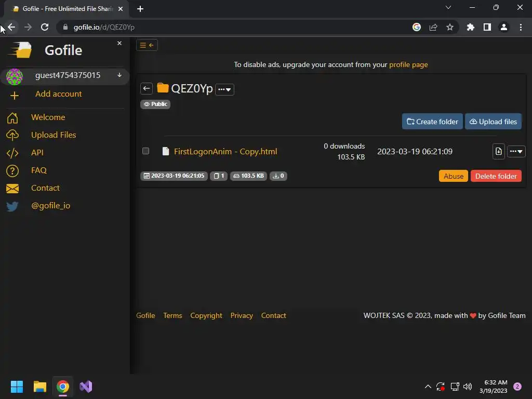This screenshot has height=399, width=532.
Task: Reload the page with refresh icon
Action: pyautogui.click(x=45, y=27)
